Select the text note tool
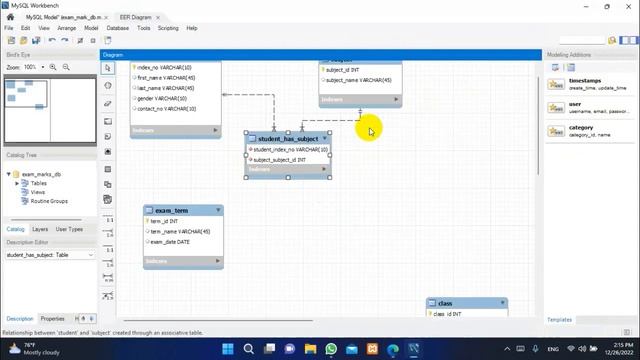 [x=108, y=136]
